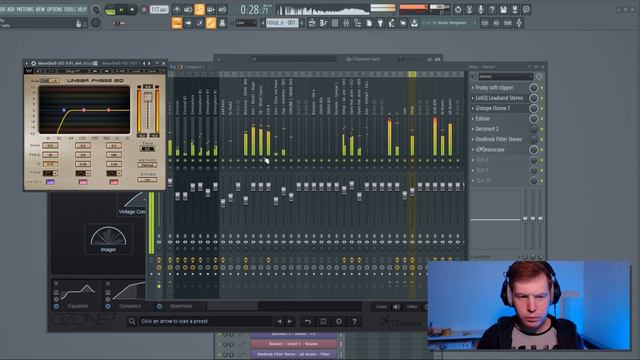Expand LinEQ Lowband Stereo slot arrow
The image size is (640, 360).
pos(473,98)
